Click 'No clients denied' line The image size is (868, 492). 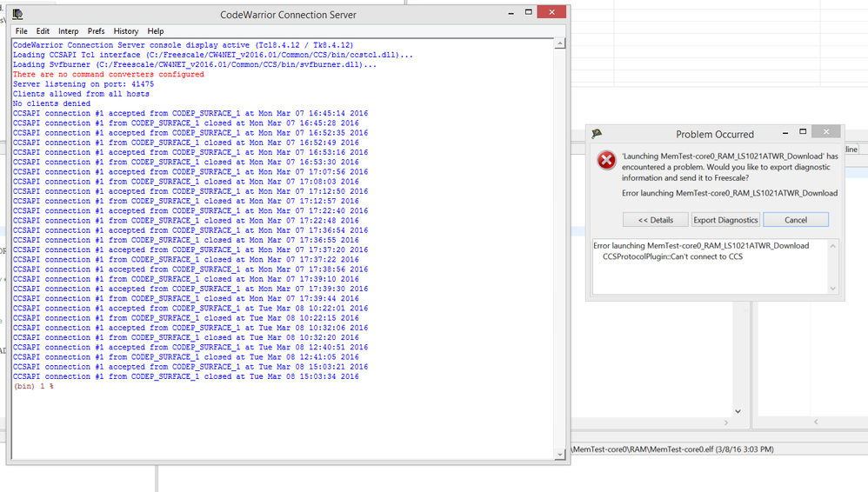click(51, 103)
